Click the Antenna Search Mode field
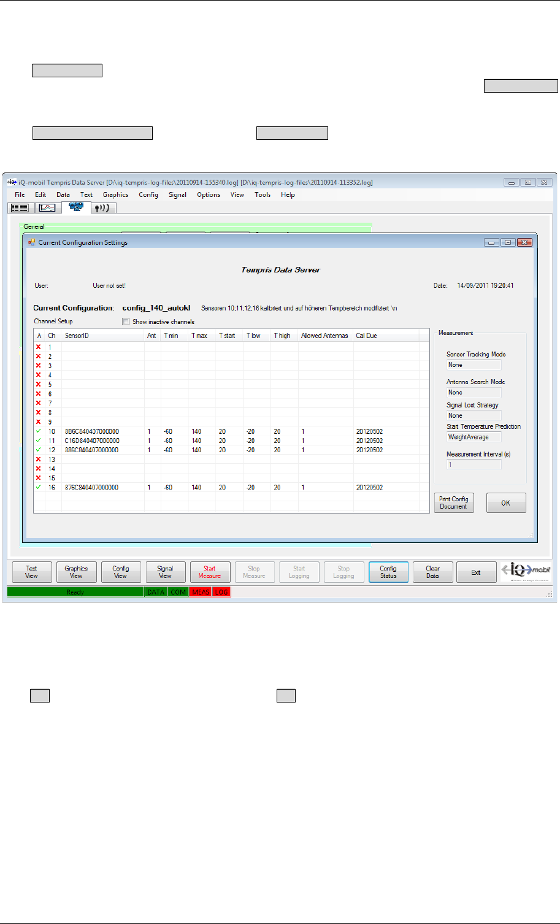This screenshot has height=924, width=560. point(474,393)
